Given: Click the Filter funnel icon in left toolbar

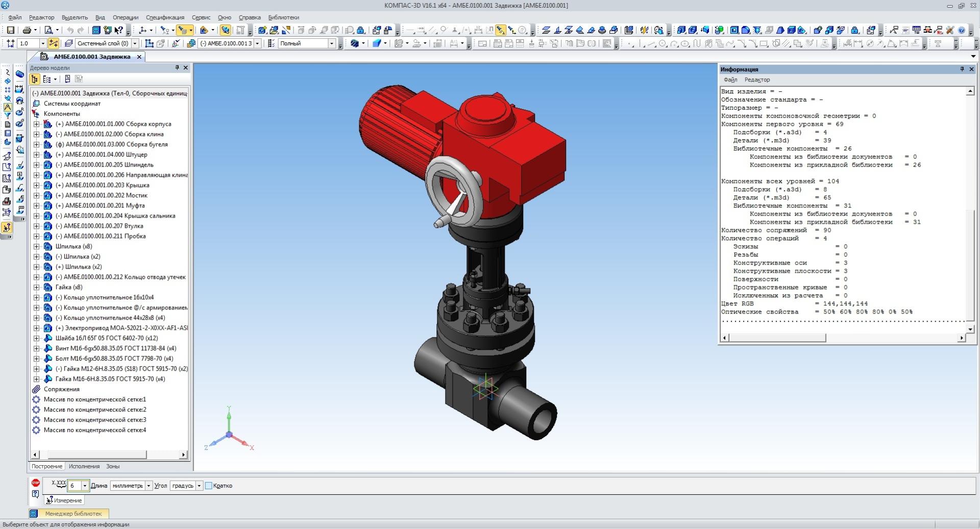Looking at the screenshot, I should coord(7,116).
